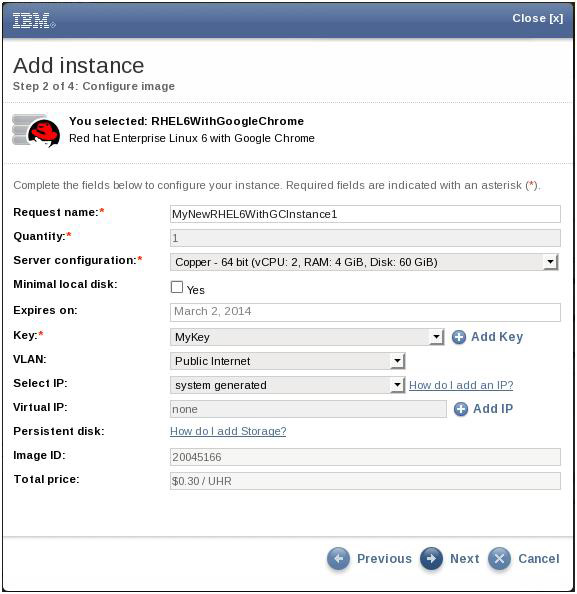The height and width of the screenshot is (594, 577).
Task: Click the Close [x] link in header
Action: pyautogui.click(x=538, y=18)
